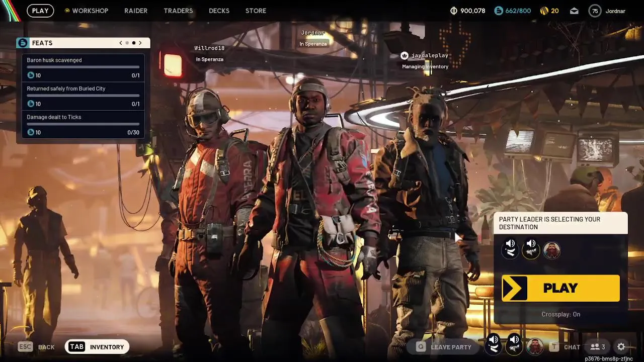Click the 900,078 coin balance
The width and height of the screenshot is (644, 362).
(473, 11)
